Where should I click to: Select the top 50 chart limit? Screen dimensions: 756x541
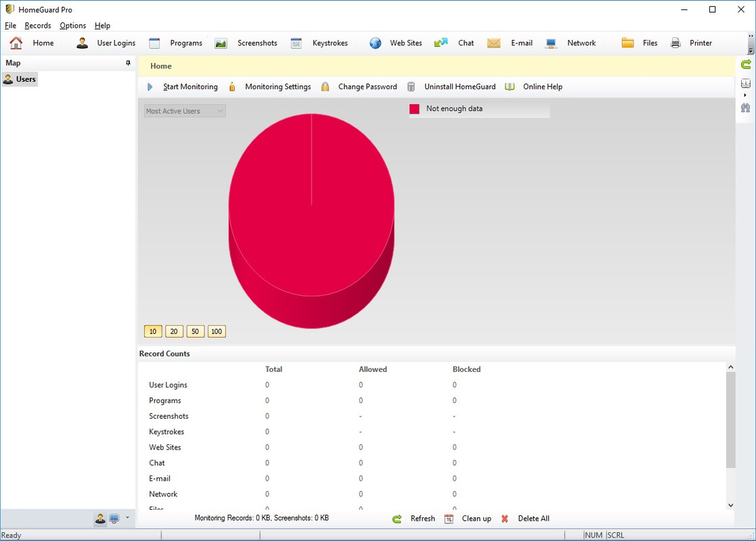pos(196,331)
